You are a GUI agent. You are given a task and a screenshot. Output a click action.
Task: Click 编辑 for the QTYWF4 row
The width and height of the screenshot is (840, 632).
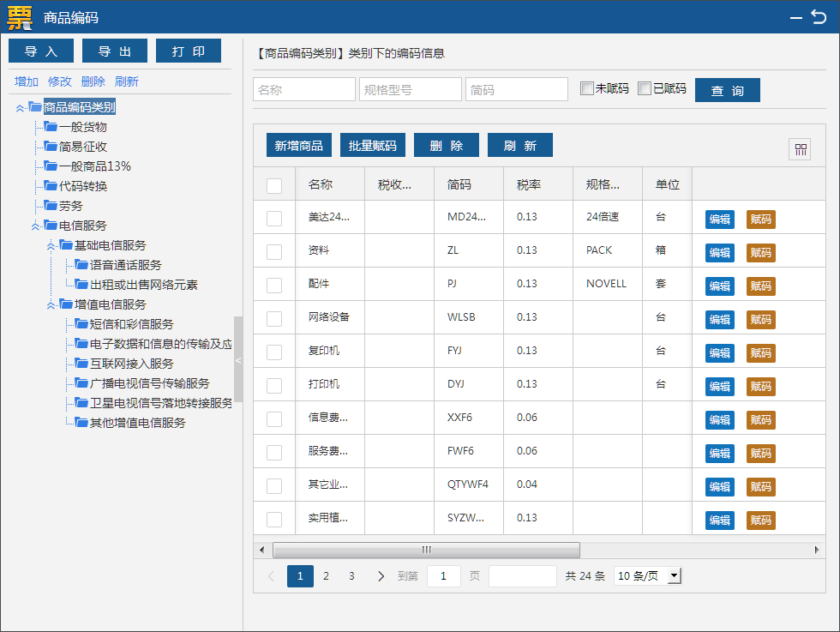coord(719,487)
